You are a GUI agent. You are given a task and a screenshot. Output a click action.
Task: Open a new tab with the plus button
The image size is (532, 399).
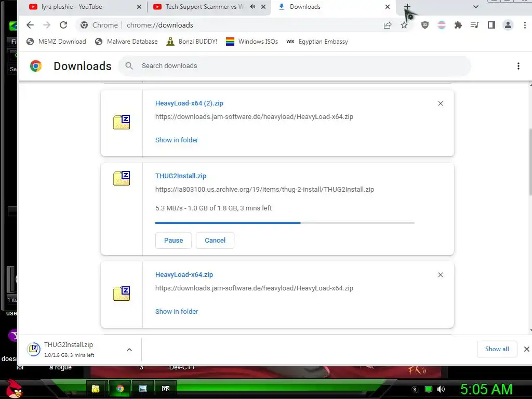pos(407,7)
